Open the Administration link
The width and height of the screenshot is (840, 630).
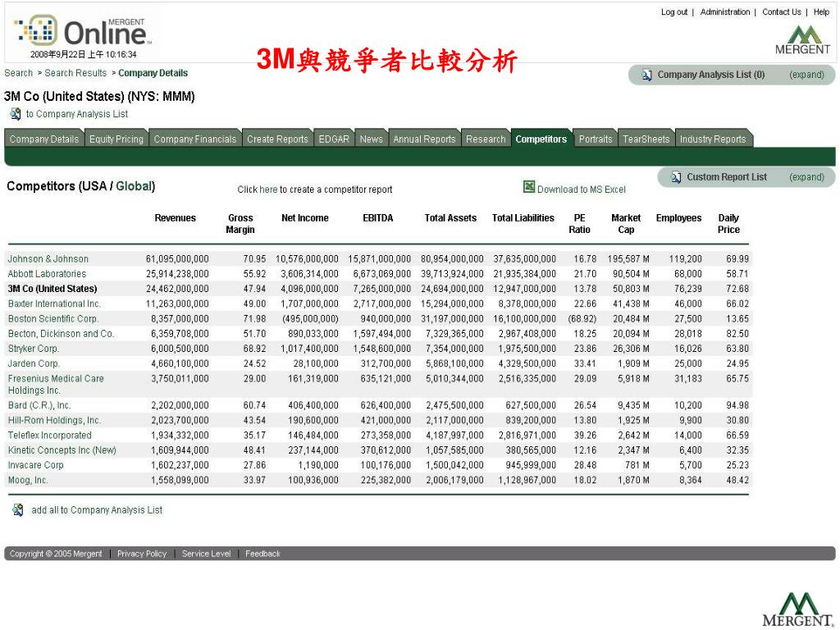(x=725, y=11)
